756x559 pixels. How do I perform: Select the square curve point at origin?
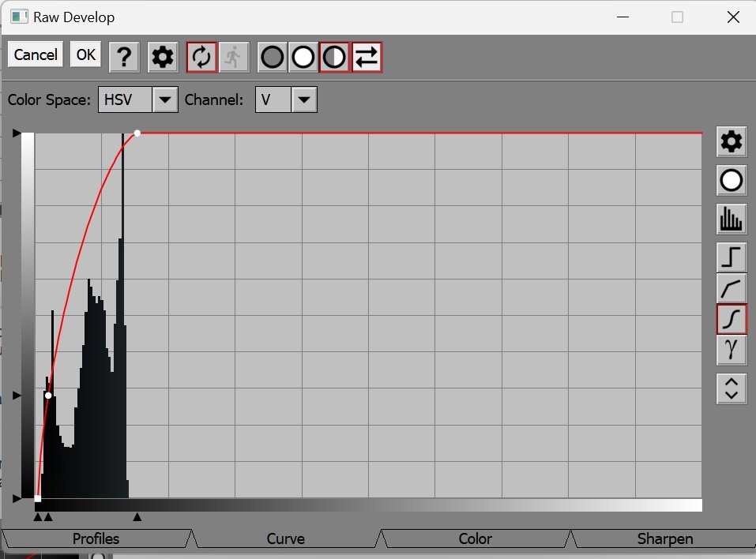click(x=38, y=498)
